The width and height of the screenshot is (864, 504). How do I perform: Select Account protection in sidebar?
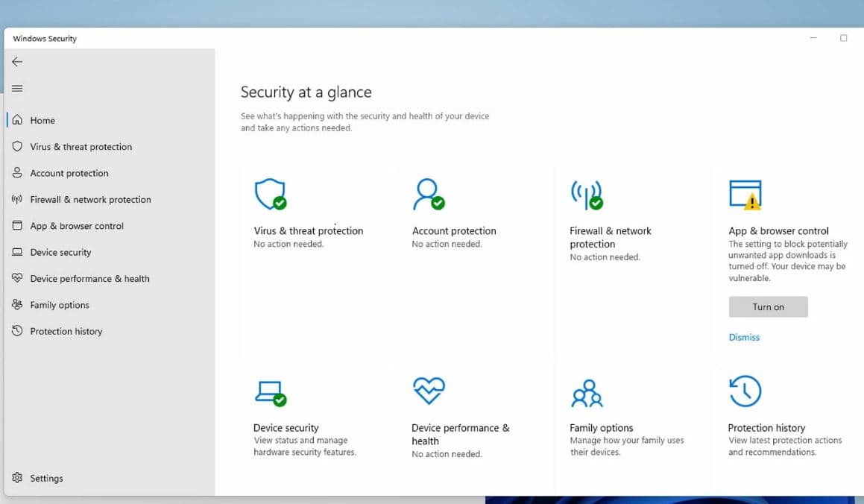click(69, 173)
